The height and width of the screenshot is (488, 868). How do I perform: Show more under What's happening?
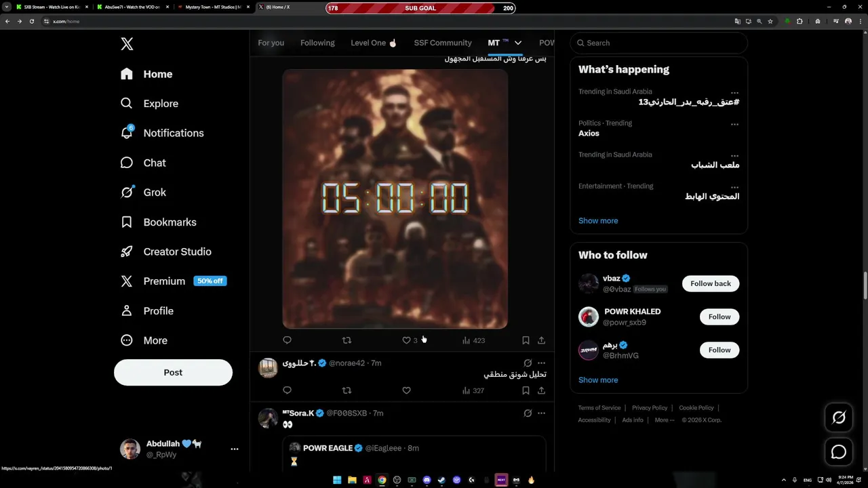click(x=598, y=221)
